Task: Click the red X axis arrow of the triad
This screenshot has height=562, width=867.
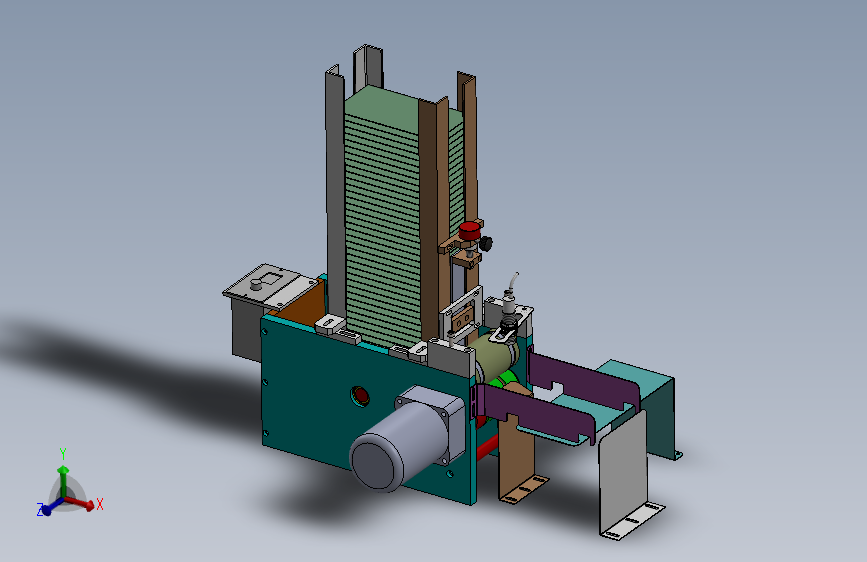Action: [x=82, y=503]
